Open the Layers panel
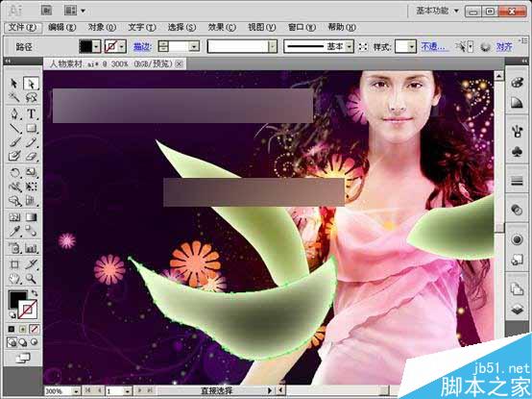This screenshot has height=399, width=532. tap(517, 310)
